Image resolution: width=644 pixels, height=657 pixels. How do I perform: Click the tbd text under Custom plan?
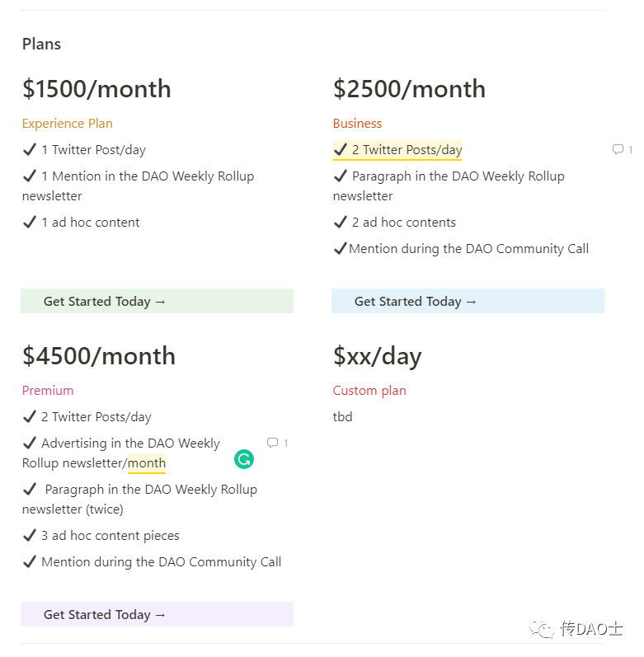(x=342, y=417)
